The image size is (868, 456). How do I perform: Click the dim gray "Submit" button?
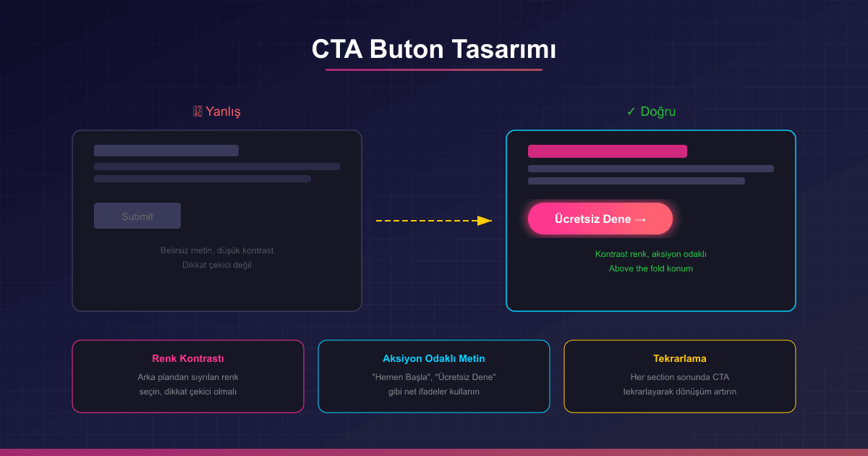tap(137, 216)
